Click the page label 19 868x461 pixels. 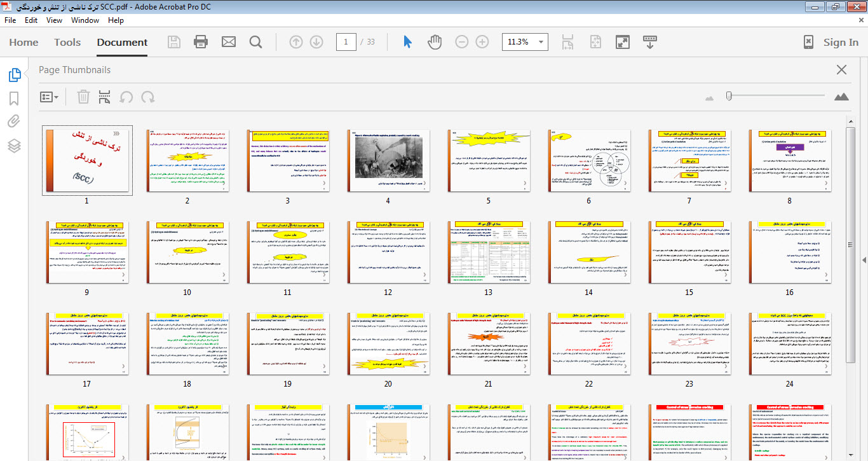(287, 384)
